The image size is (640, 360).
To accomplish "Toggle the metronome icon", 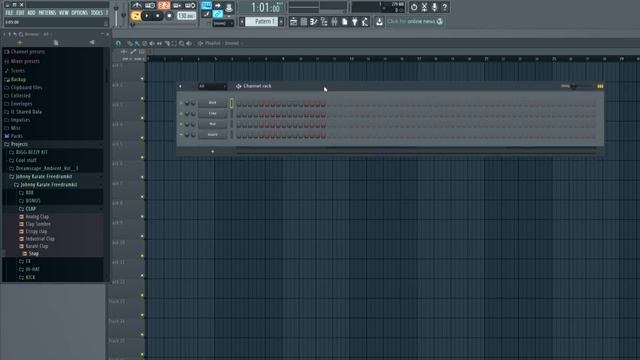I will (137, 6).
